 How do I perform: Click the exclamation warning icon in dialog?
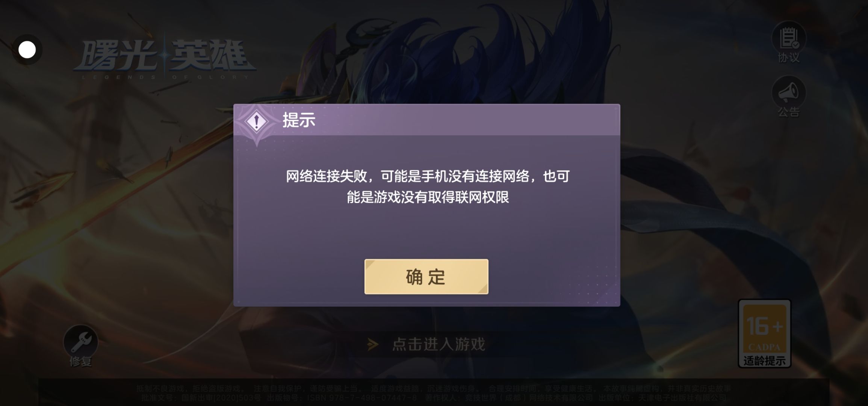(x=256, y=121)
